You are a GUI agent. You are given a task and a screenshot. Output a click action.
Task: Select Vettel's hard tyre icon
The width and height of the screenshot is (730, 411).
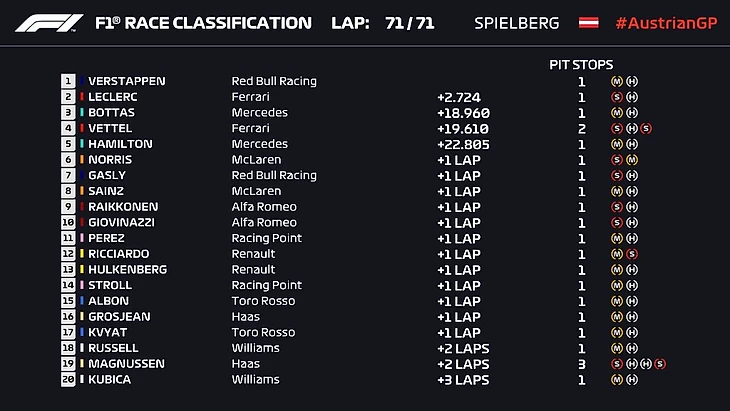click(632, 128)
